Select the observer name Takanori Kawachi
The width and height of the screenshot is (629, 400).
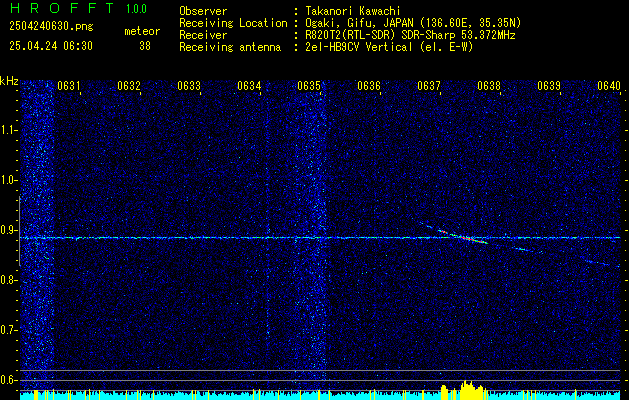[x=353, y=11]
